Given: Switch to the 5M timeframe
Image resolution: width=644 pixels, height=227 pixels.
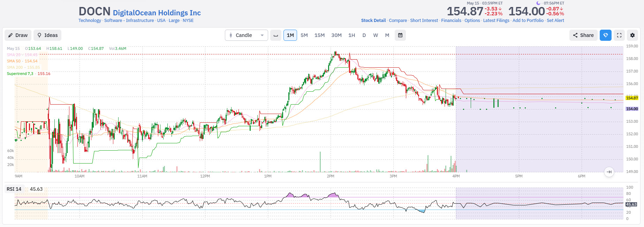Looking at the screenshot, I should click(304, 35).
